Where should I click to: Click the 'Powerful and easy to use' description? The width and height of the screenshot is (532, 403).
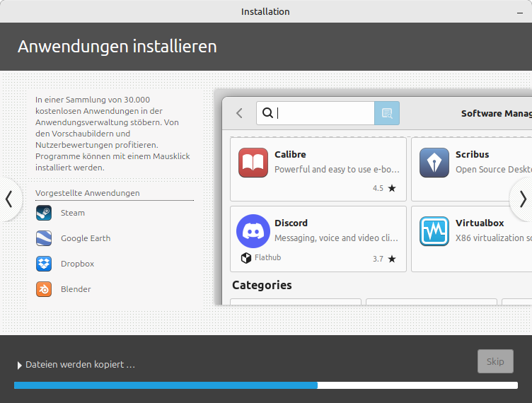337,170
